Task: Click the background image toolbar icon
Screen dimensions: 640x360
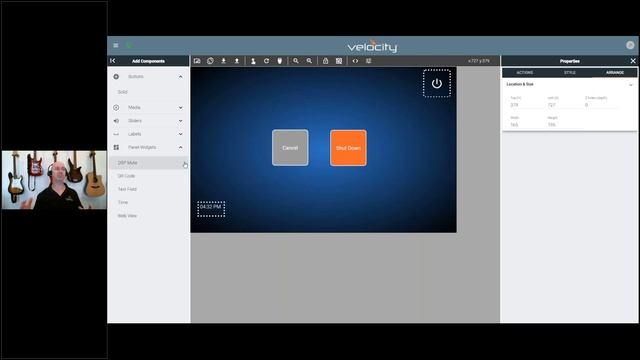Action: [197, 61]
